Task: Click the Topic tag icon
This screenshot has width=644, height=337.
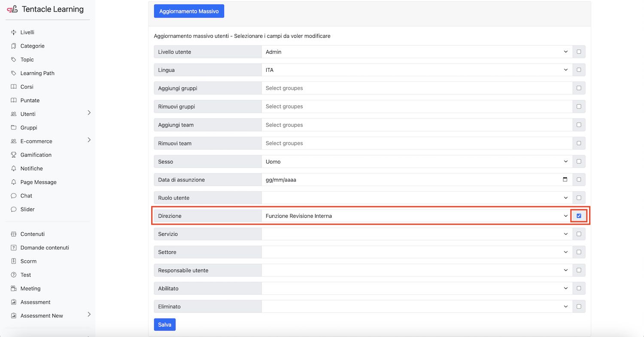Action: click(13, 60)
